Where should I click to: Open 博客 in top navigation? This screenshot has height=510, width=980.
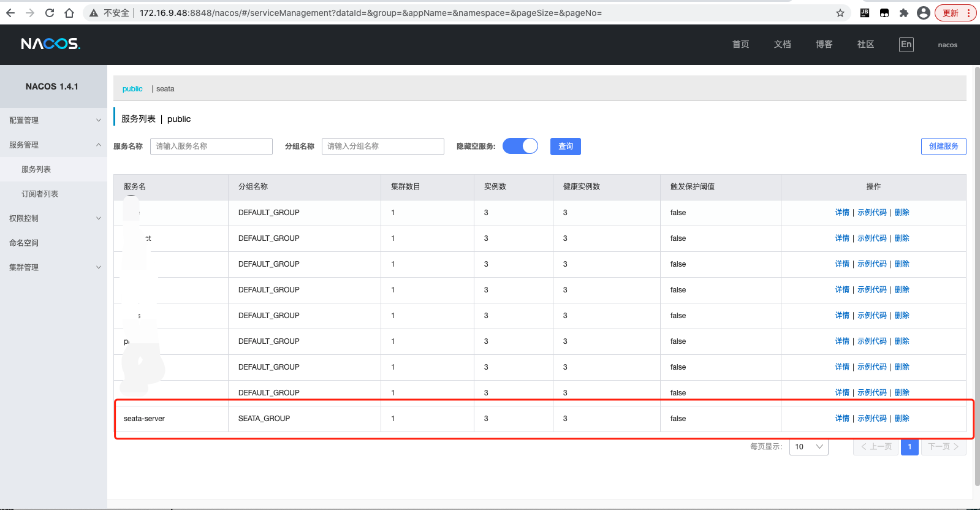(824, 45)
